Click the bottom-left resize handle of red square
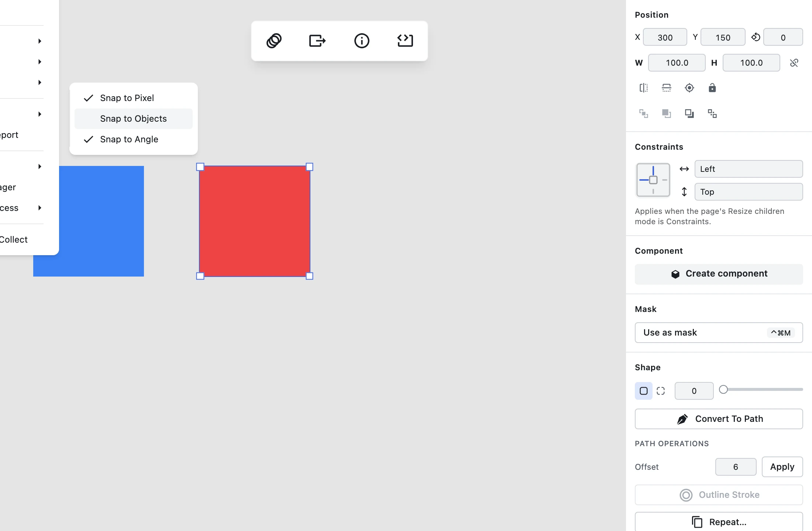 click(200, 276)
